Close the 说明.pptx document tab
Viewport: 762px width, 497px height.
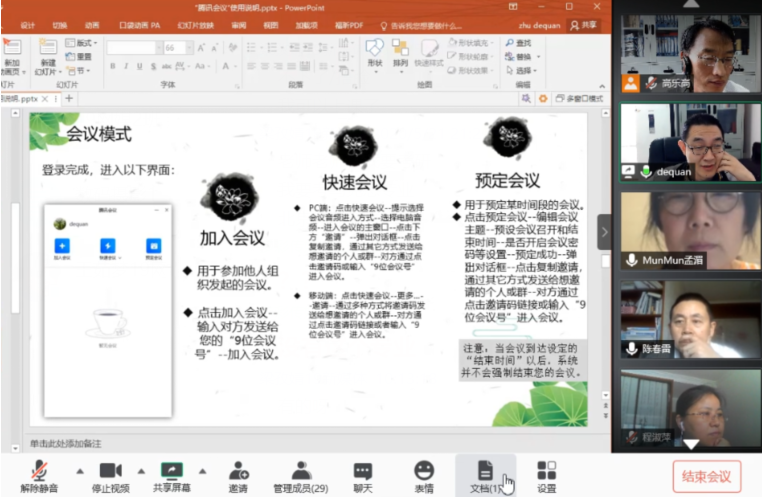pyautogui.click(x=45, y=99)
